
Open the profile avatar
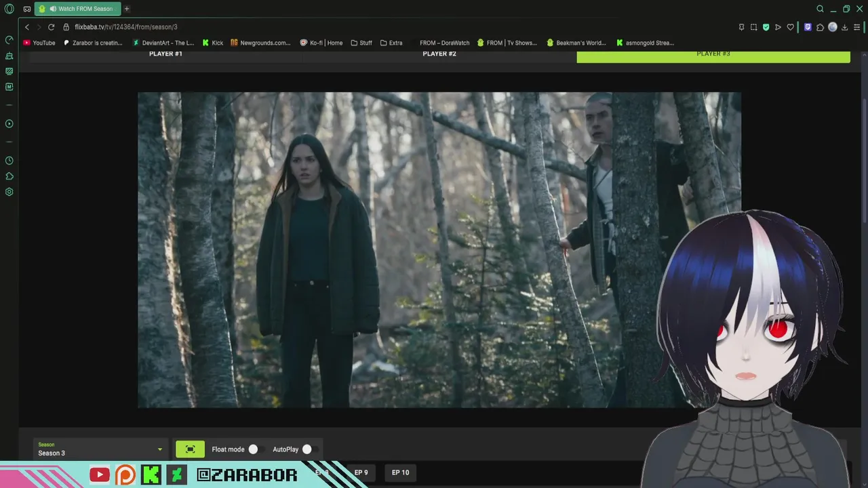tap(832, 27)
